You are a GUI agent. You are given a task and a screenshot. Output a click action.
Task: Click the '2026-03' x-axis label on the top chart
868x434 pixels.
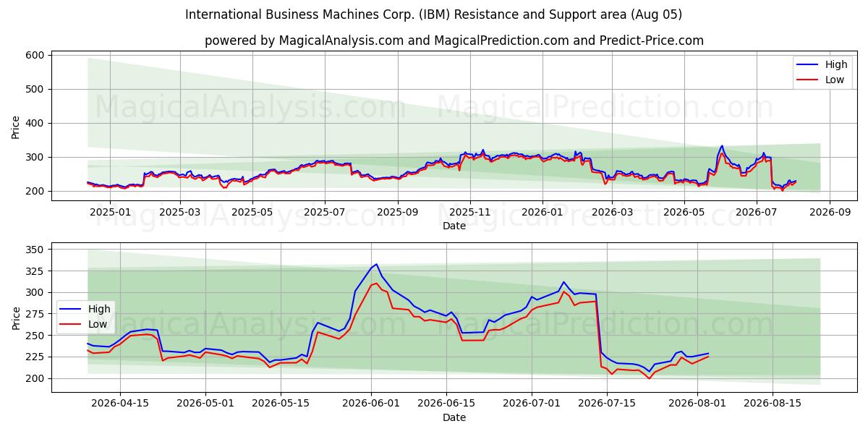[612, 212]
